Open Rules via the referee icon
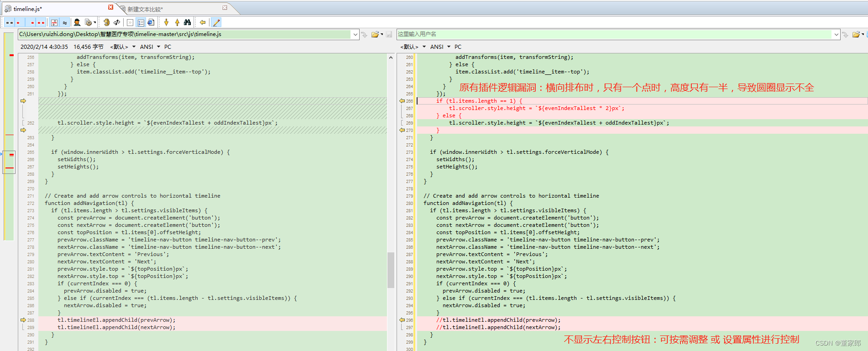 coord(77,22)
